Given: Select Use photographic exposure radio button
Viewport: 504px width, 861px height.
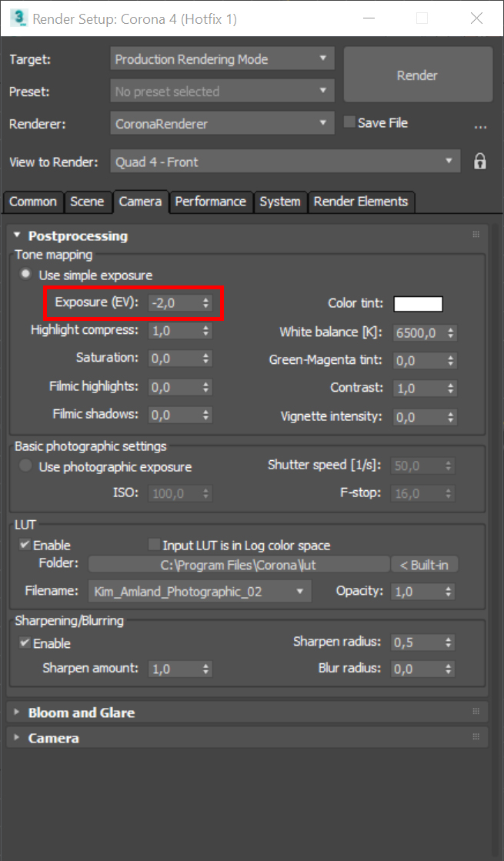Looking at the screenshot, I should [x=26, y=466].
